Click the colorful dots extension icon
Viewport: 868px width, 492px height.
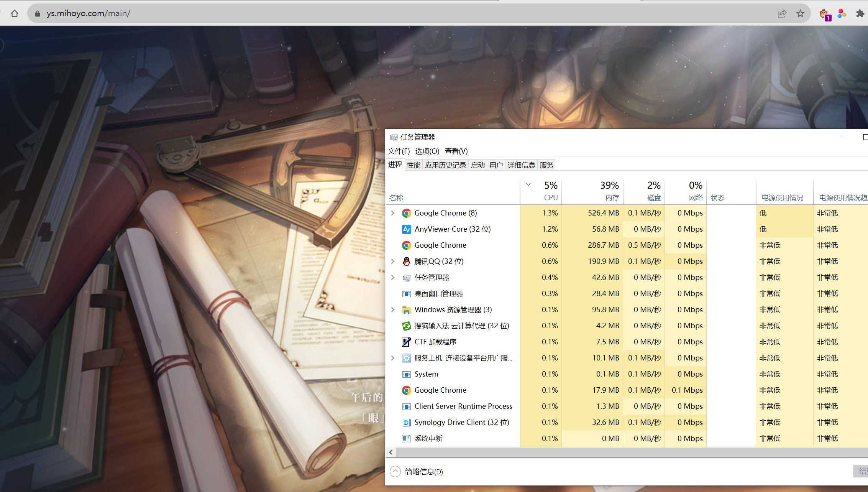842,14
